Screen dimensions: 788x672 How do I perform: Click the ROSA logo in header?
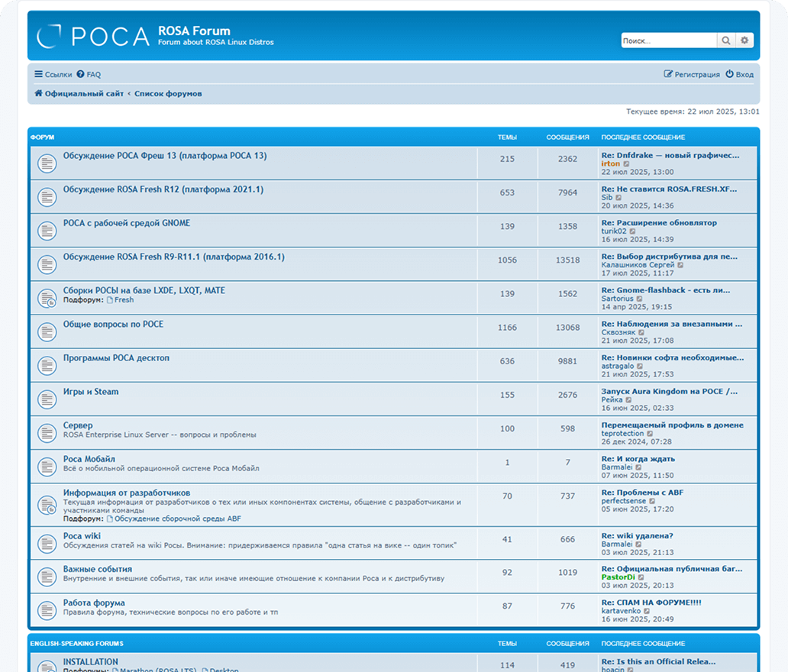tap(93, 36)
